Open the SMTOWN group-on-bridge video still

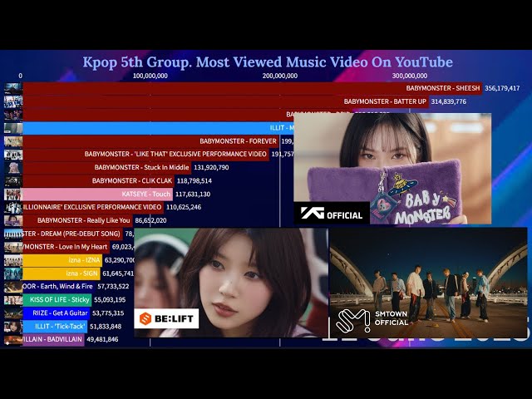click(429, 283)
